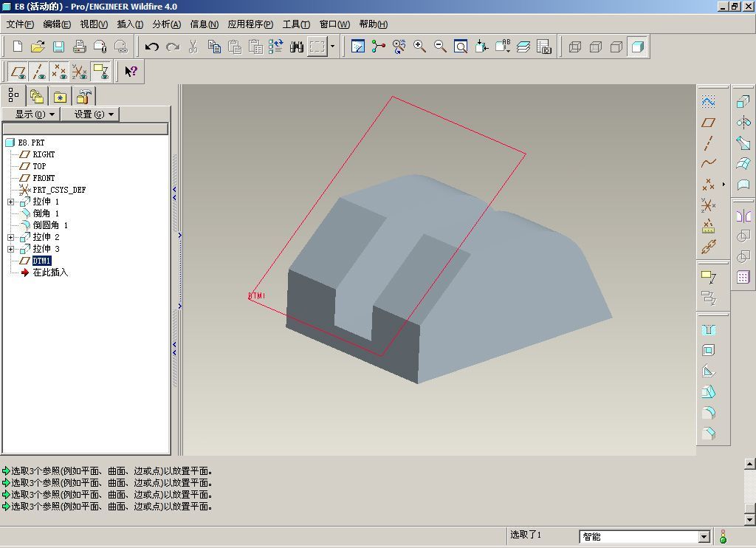This screenshot has width=756, height=548.
Task: Click the model tree search input field
Action: (x=86, y=129)
